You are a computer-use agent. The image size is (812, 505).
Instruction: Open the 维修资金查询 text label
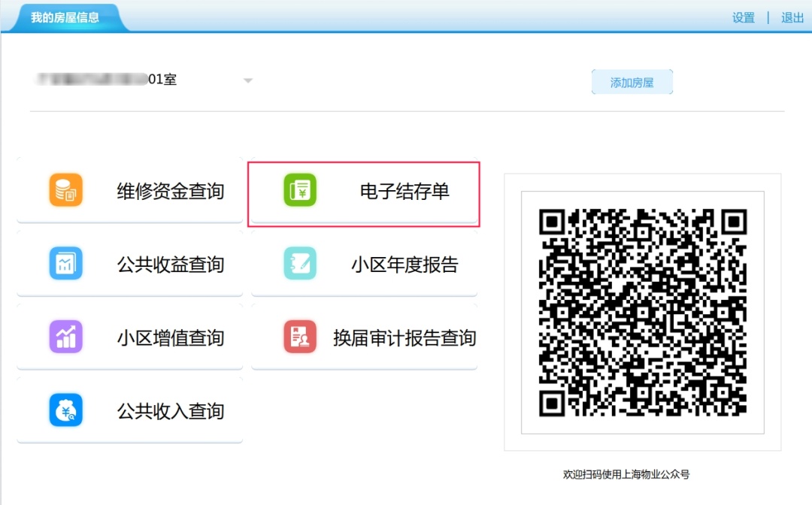(x=171, y=191)
